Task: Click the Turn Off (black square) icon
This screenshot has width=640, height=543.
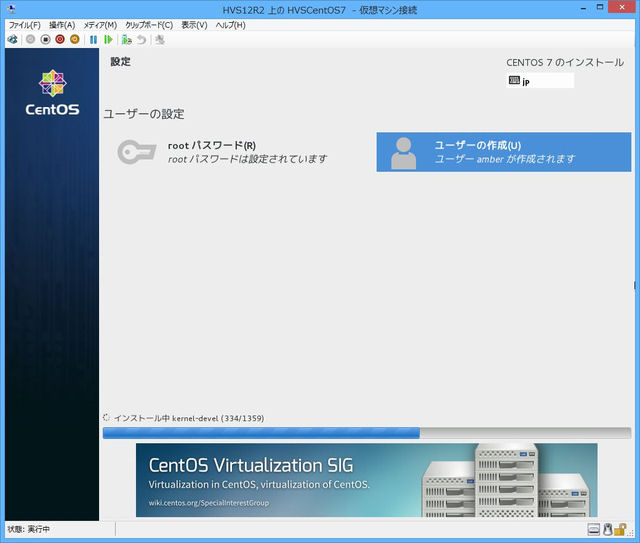Action: (x=45, y=40)
